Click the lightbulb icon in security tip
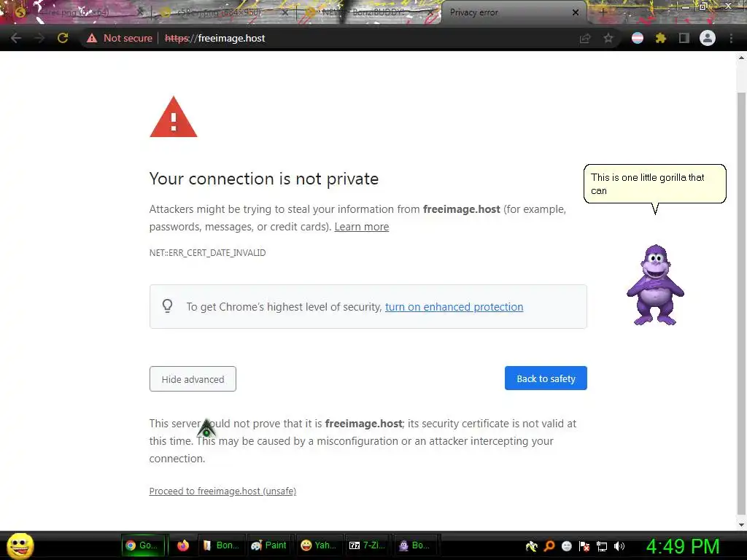Screen dimensions: 747x560 [167, 306]
